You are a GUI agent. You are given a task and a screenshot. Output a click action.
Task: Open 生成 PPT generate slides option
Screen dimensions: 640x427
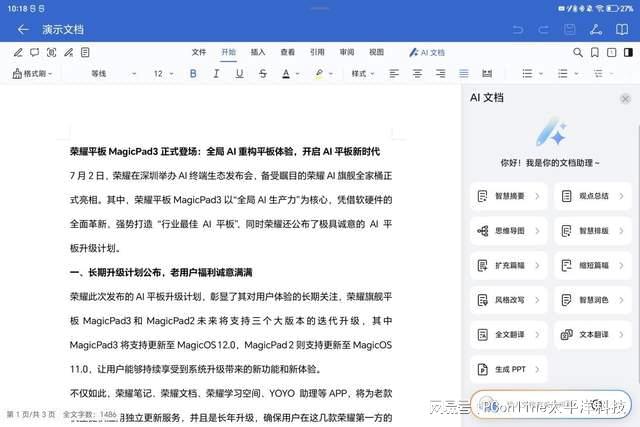[x=509, y=369]
